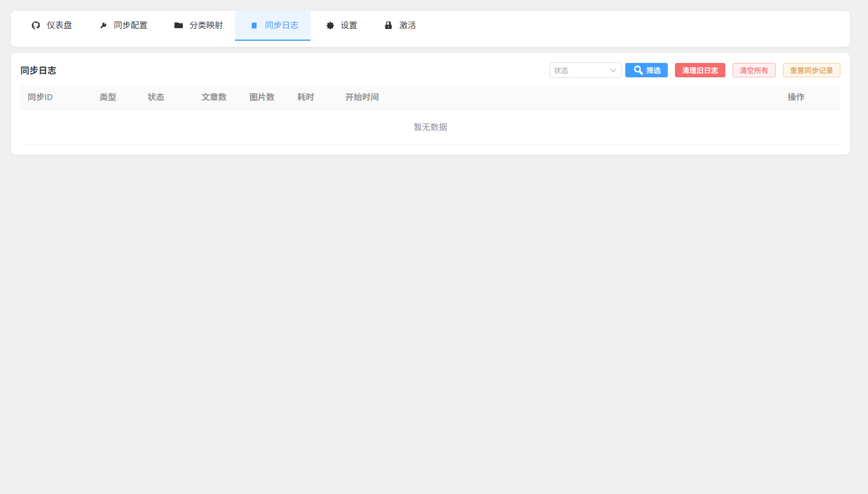Open the 同步配置 tab
The width and height of the screenshot is (868, 494).
point(131,25)
